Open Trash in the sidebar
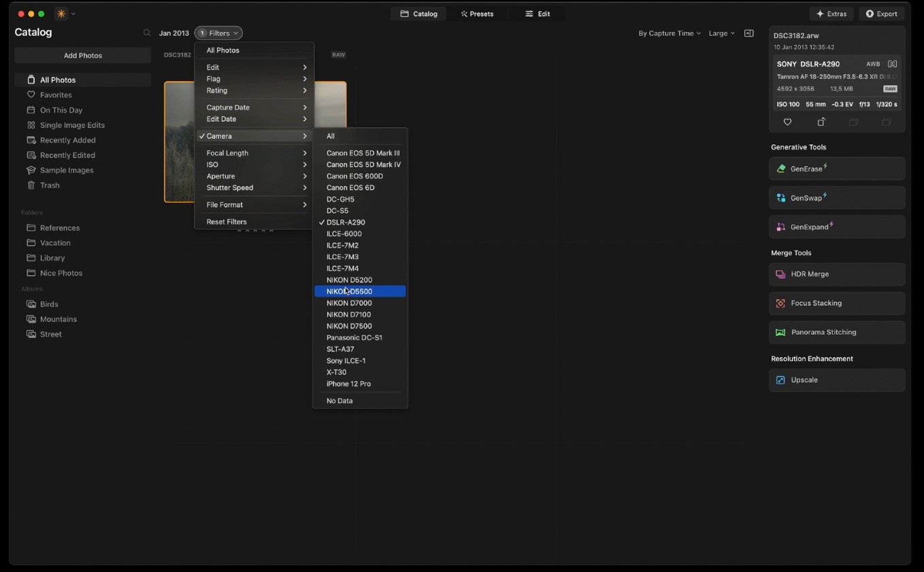The height and width of the screenshot is (572, 924). click(x=49, y=185)
